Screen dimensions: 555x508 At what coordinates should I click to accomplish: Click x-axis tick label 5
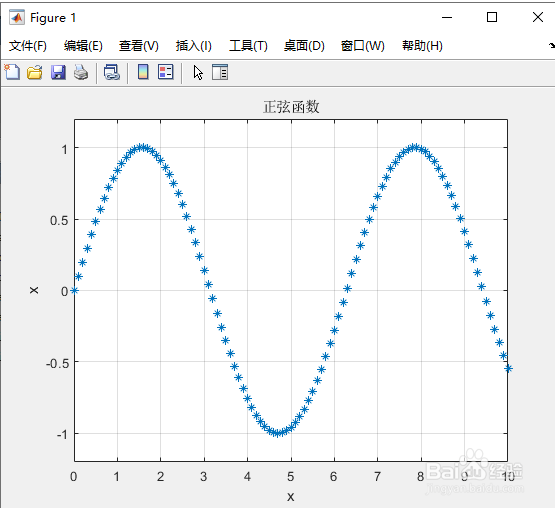tap(291, 476)
